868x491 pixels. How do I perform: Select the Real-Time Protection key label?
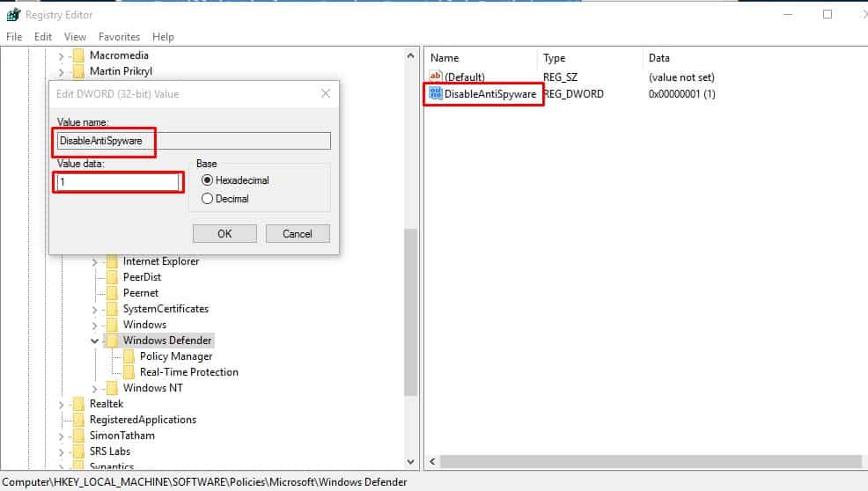(188, 372)
